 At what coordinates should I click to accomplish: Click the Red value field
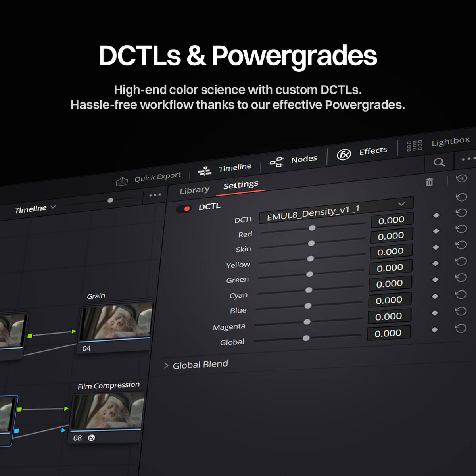coord(392,220)
